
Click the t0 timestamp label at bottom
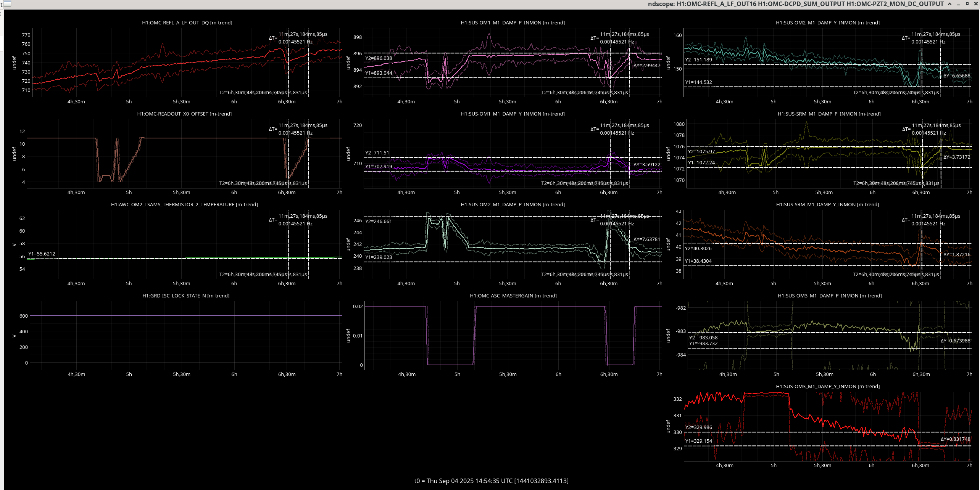(491, 481)
